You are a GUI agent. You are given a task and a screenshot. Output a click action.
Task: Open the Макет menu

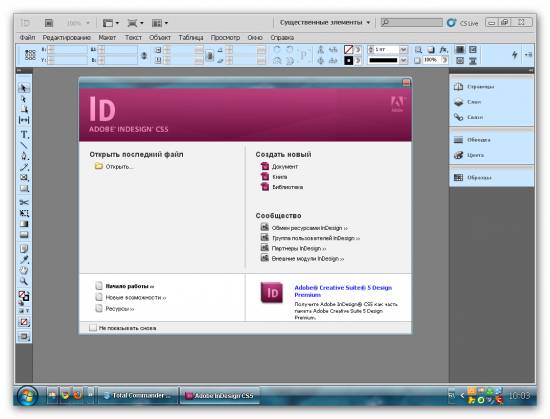(x=107, y=38)
